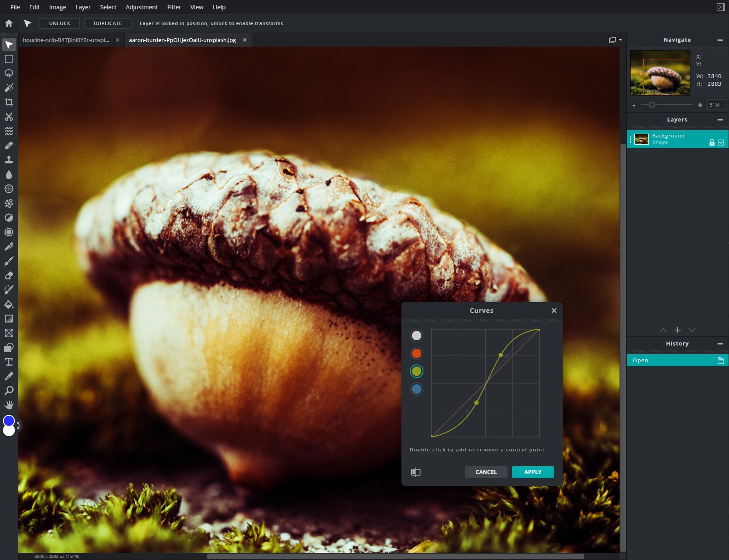The width and height of the screenshot is (729, 560).
Task: Select the Text tool
Action: point(8,362)
